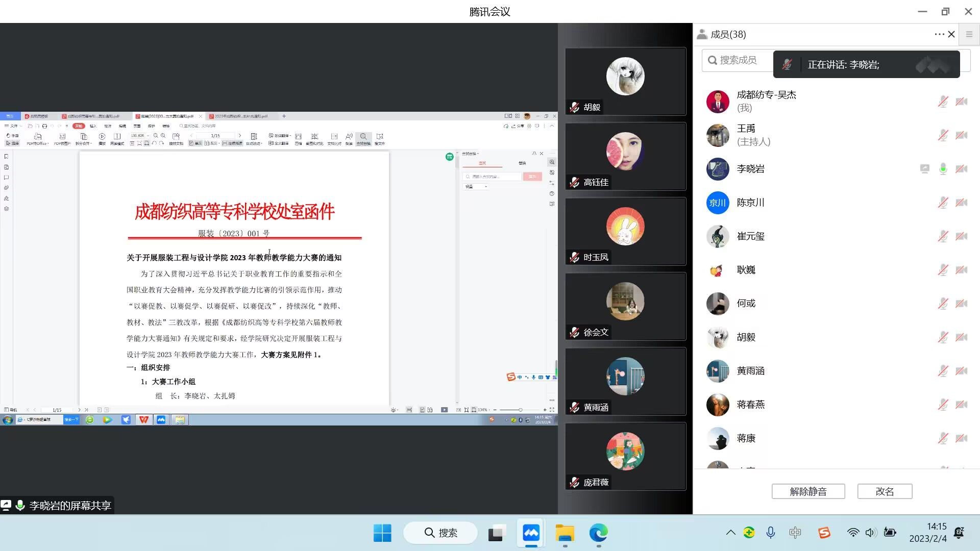
Task: Toggle the microphone icon for 成都纺专-吴杰
Action: point(943,102)
